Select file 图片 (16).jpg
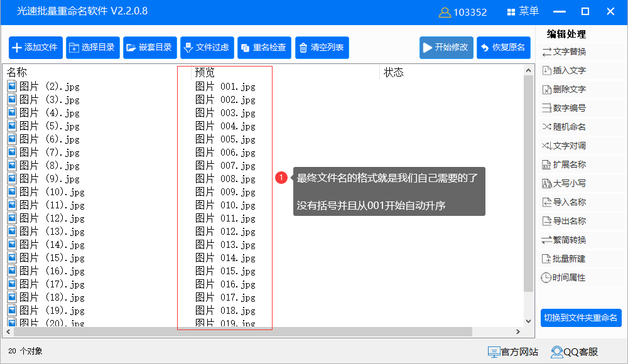 coord(46,272)
